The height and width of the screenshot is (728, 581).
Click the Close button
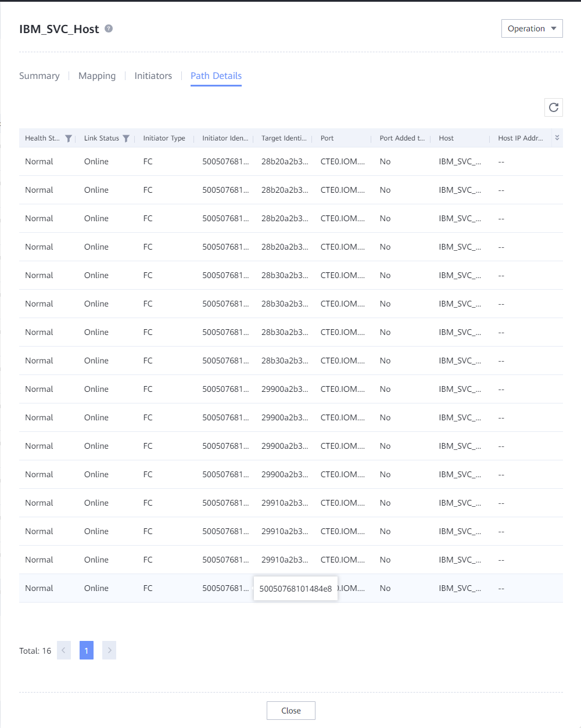(x=290, y=711)
